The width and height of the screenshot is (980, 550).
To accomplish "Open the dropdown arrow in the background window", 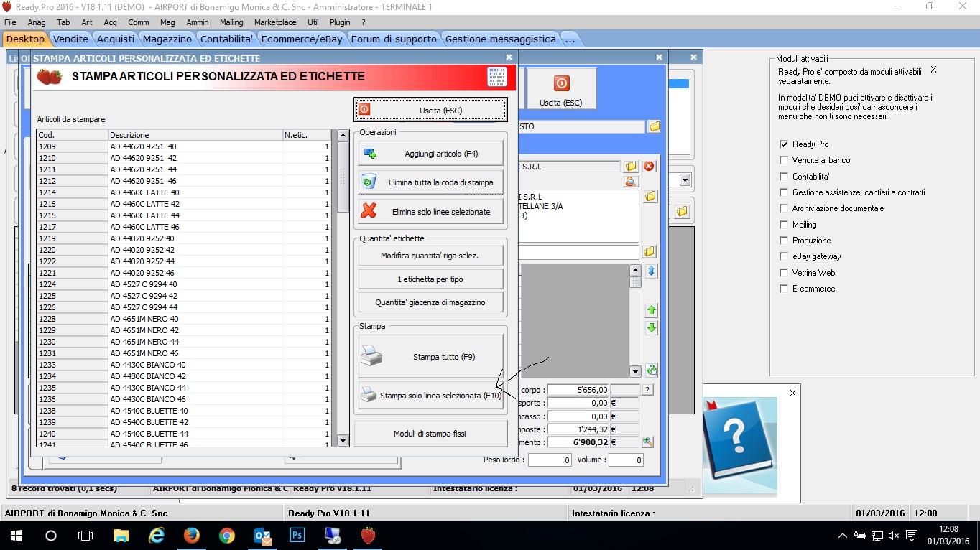I will 685,180.
